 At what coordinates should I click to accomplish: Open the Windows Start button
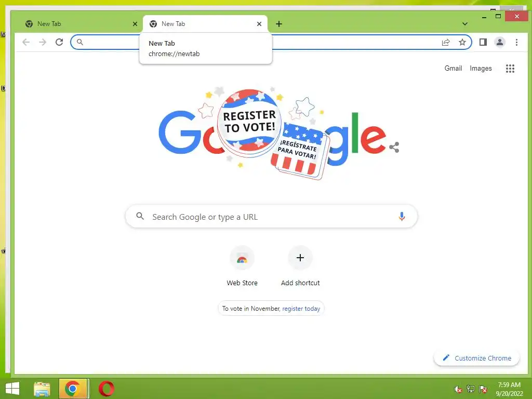(x=12, y=389)
